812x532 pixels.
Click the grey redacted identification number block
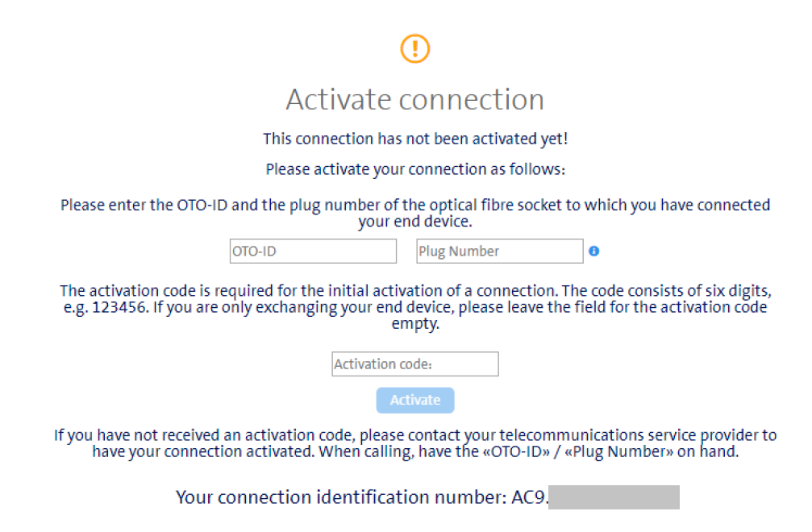pyautogui.click(x=614, y=497)
